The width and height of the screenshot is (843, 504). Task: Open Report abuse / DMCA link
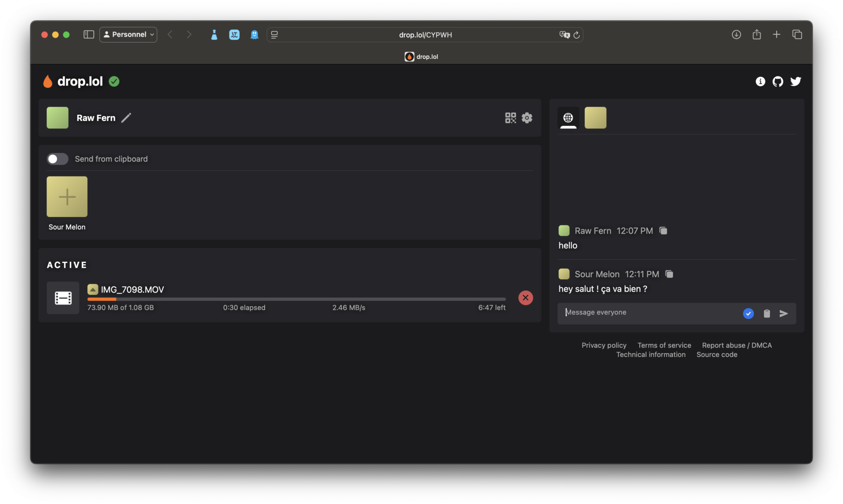coord(736,345)
